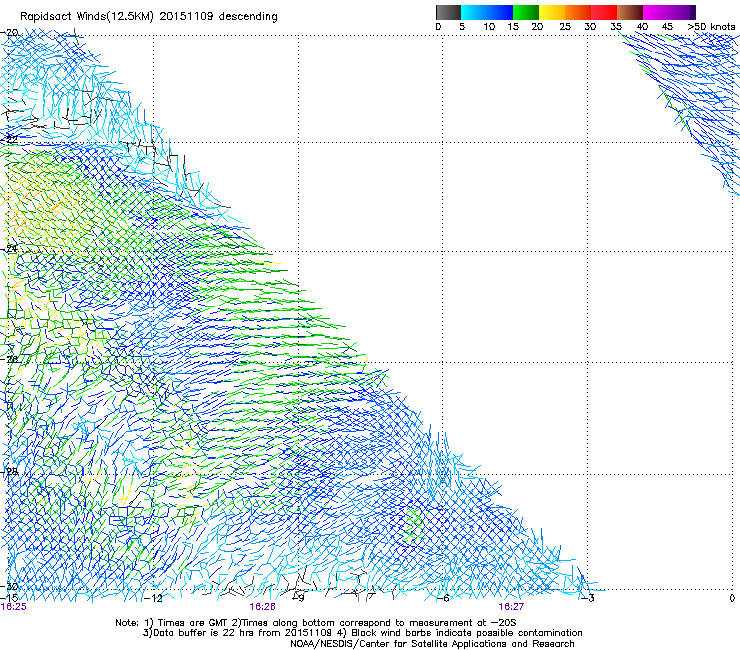Screen dimensions: 740x650
Task: Click the '-22' latitude axis label
Action: click(10, 139)
